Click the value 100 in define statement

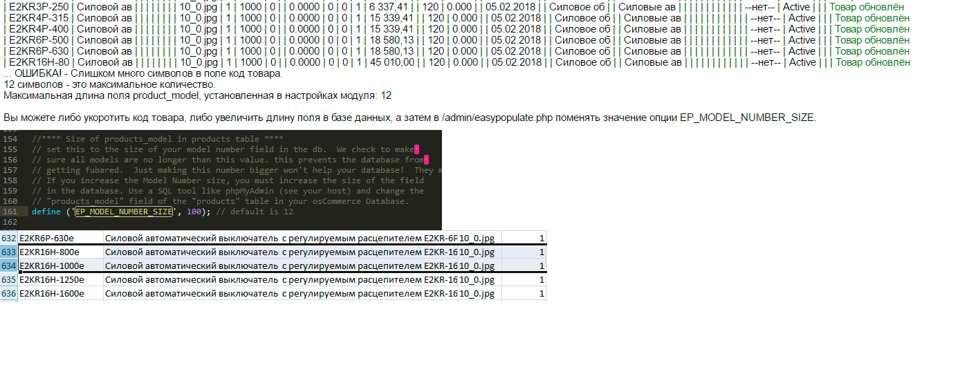194,212
